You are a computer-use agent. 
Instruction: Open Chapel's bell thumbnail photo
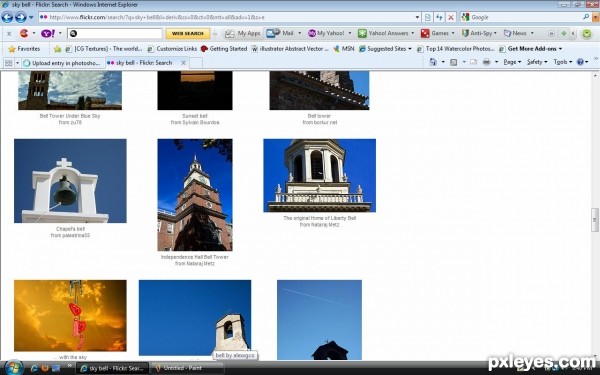[70, 181]
